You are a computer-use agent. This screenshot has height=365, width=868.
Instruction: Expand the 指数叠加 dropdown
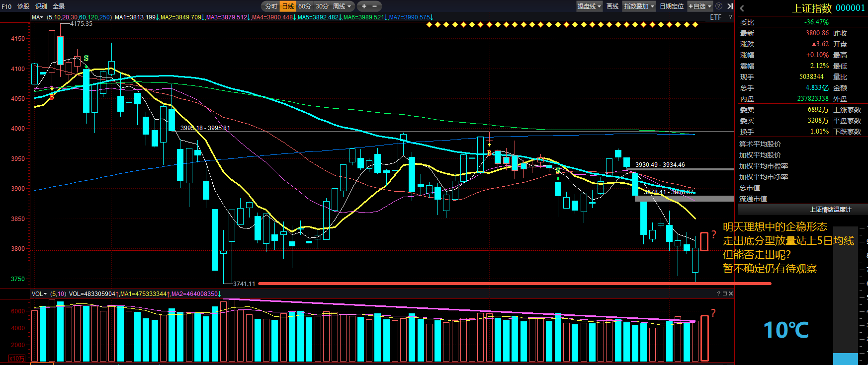[639, 6]
